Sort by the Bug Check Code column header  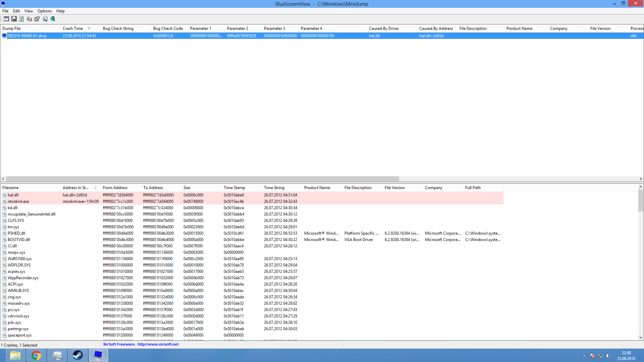[168, 28]
